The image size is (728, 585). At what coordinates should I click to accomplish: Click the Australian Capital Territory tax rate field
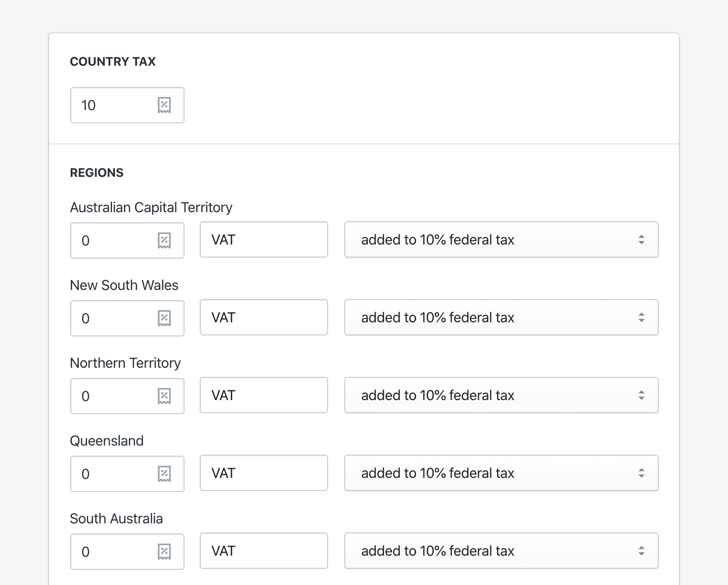coord(116,240)
